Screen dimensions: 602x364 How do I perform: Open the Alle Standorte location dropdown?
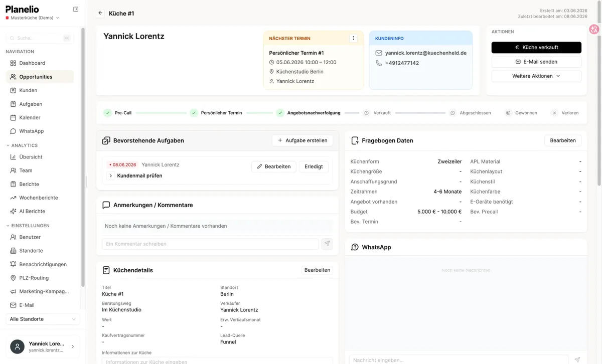point(43,319)
